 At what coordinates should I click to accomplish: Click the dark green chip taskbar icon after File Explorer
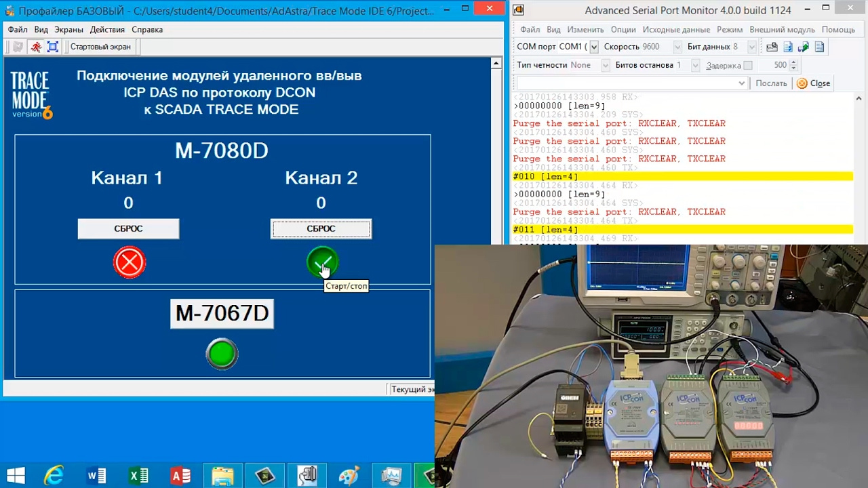(264, 476)
